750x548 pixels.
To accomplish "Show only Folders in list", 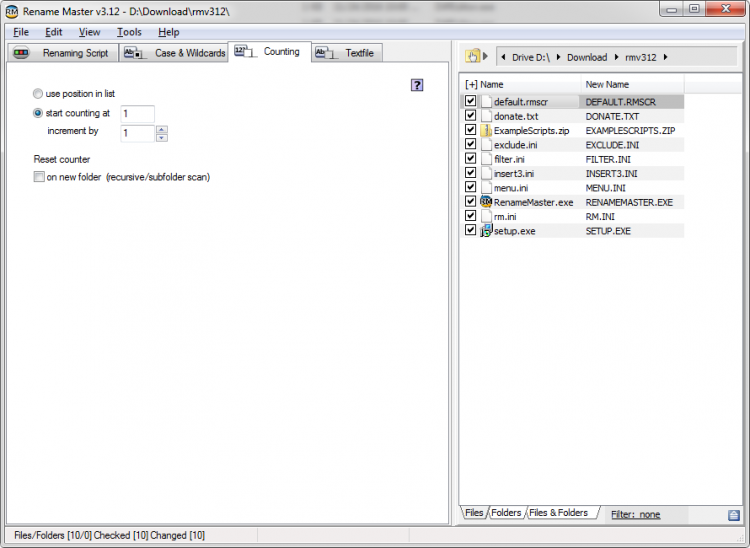I will [506, 513].
